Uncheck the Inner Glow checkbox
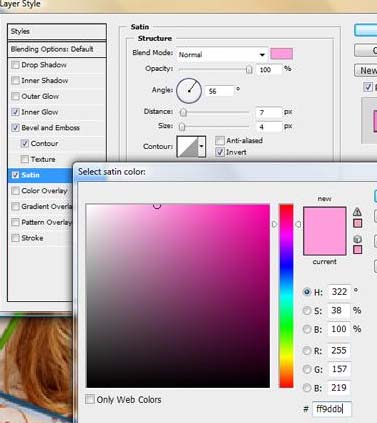377x423 pixels. click(15, 112)
